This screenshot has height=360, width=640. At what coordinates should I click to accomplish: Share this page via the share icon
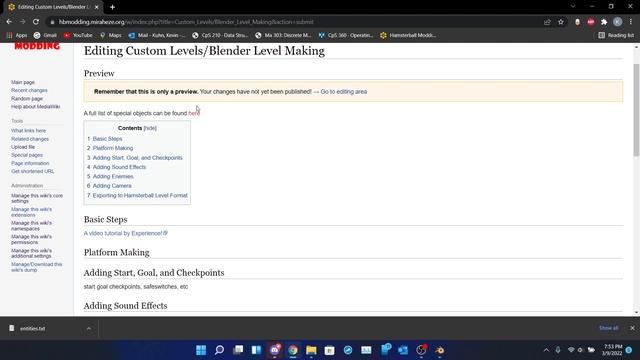click(x=547, y=22)
